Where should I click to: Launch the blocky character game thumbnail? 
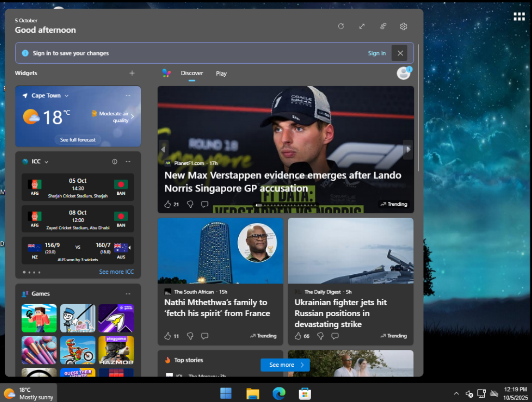39,318
